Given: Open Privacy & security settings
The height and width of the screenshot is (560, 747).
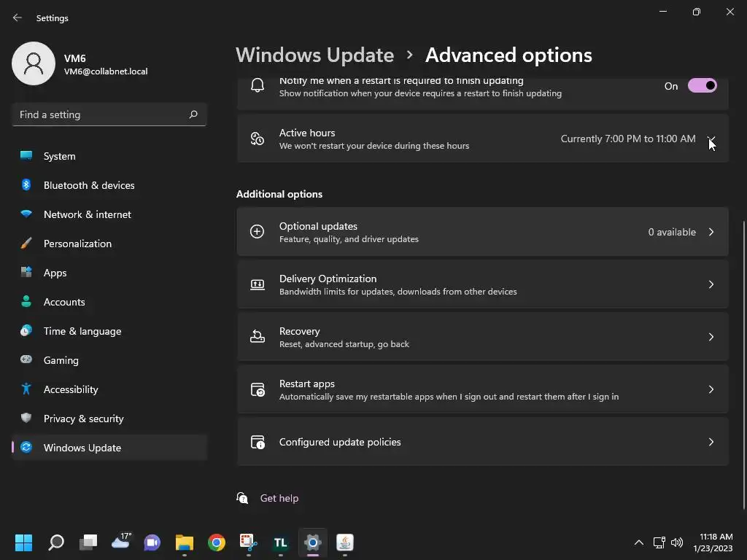Looking at the screenshot, I should (x=109, y=418).
